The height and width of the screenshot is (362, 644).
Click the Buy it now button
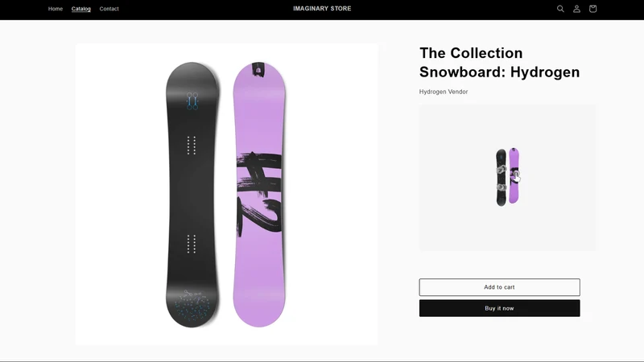pyautogui.click(x=499, y=308)
